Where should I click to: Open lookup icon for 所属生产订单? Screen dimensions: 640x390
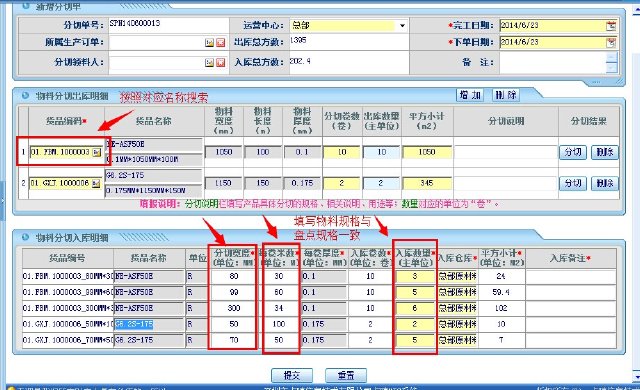[209, 42]
